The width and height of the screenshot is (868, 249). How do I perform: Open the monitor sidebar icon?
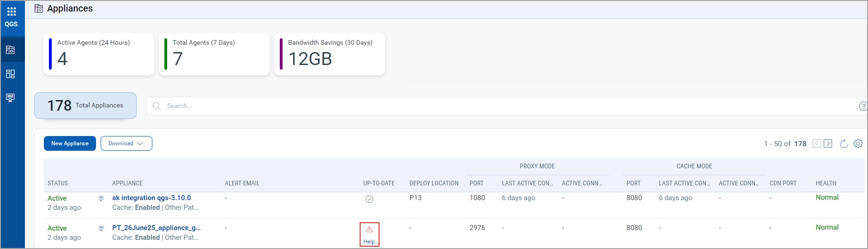[11, 98]
